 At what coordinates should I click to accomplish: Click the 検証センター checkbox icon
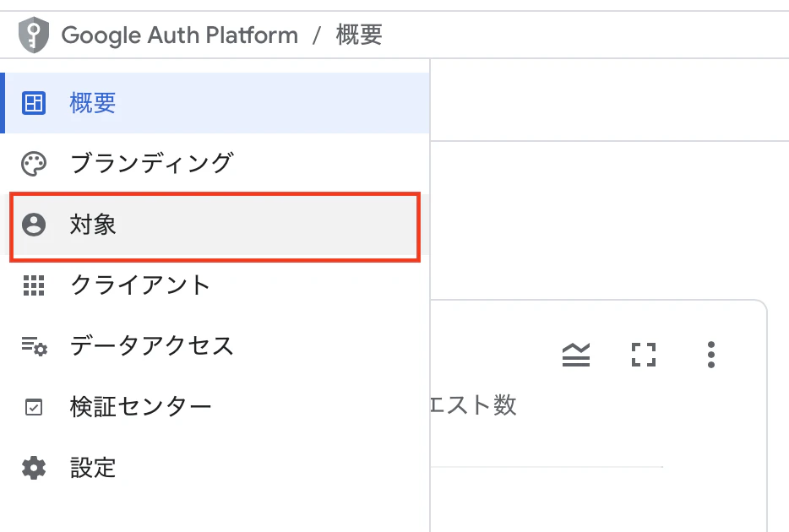[34, 407]
